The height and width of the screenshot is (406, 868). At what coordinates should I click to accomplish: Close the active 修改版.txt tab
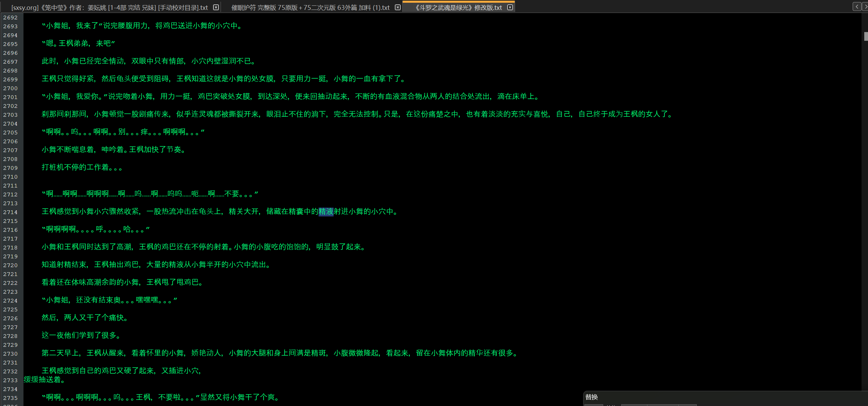(510, 7)
